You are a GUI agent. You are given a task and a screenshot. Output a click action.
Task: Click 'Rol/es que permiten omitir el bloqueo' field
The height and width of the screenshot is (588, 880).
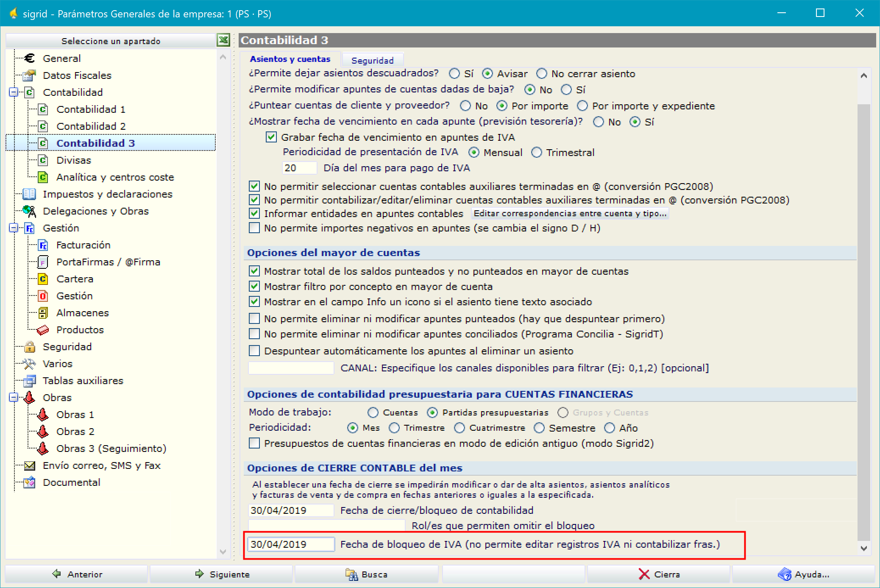tap(327, 525)
